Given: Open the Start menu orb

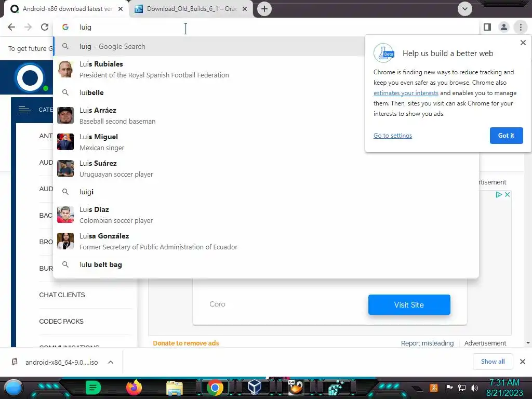Looking at the screenshot, I should coord(13,388).
